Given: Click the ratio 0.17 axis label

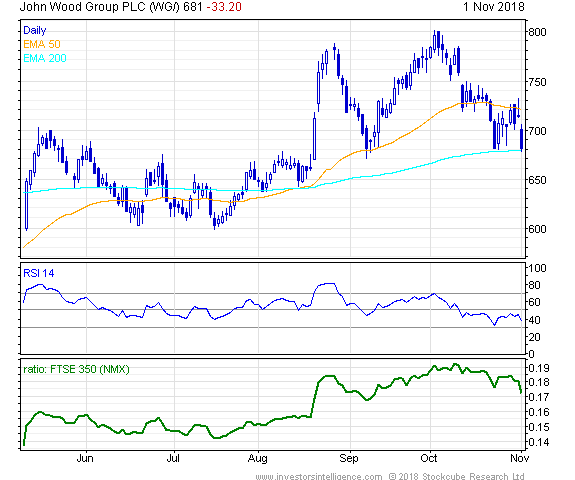Looking at the screenshot, I should [x=539, y=397].
